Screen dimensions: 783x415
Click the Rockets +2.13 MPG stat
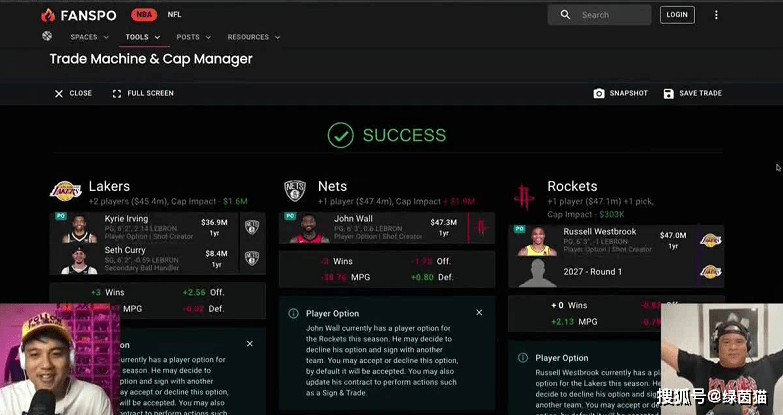coord(574,322)
